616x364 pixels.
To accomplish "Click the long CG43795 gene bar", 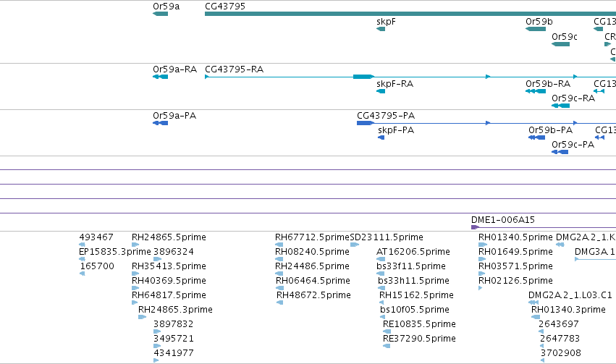I will pos(410,14).
